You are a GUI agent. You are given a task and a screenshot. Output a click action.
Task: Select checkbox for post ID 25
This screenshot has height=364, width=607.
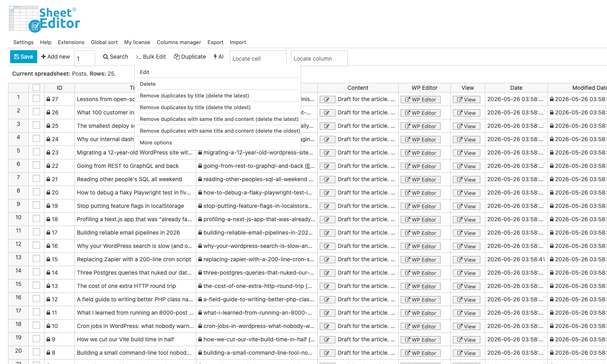[36, 125]
